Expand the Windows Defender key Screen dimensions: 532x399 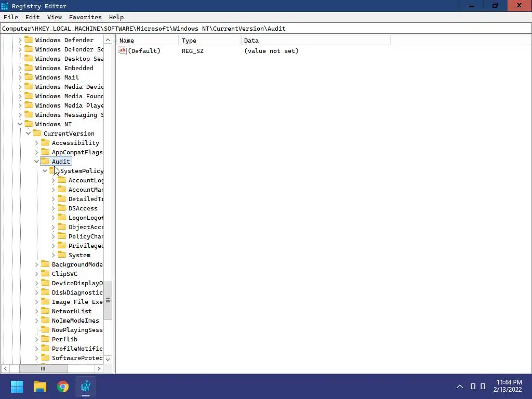[20, 40]
